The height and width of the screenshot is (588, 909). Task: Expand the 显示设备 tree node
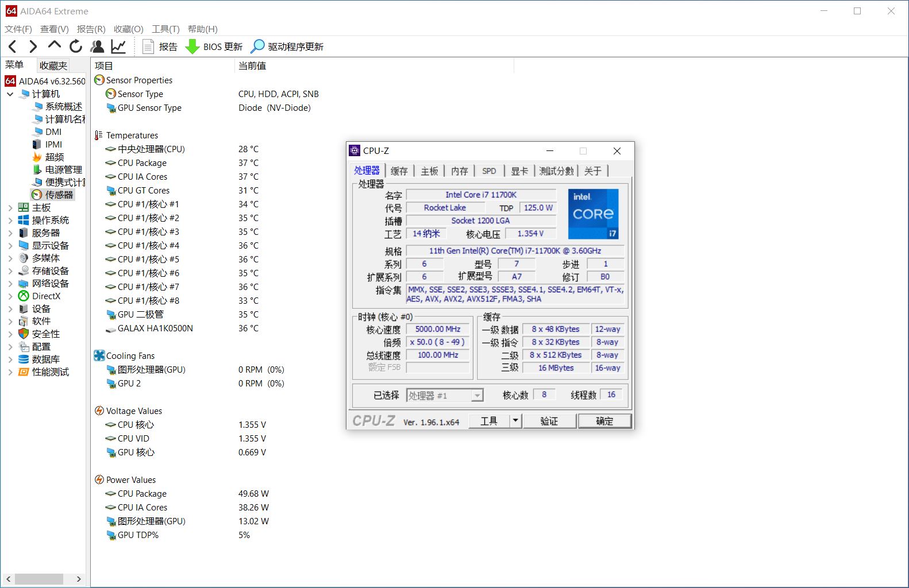[x=10, y=246]
